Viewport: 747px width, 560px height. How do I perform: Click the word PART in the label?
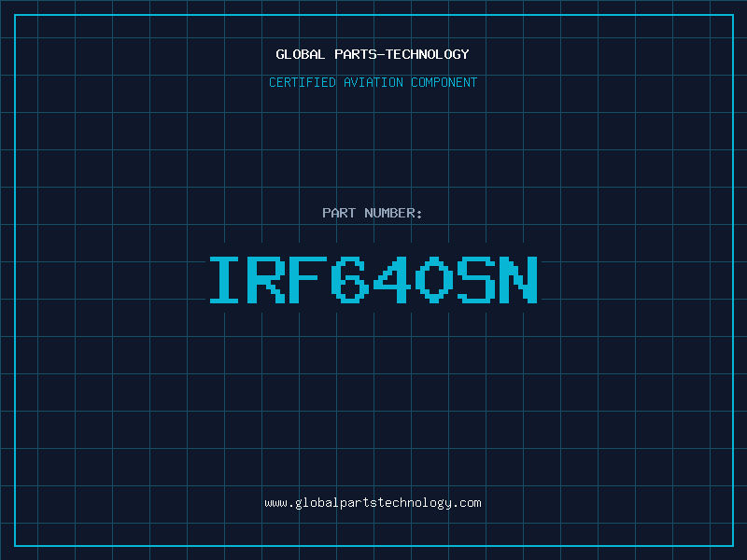339,213
